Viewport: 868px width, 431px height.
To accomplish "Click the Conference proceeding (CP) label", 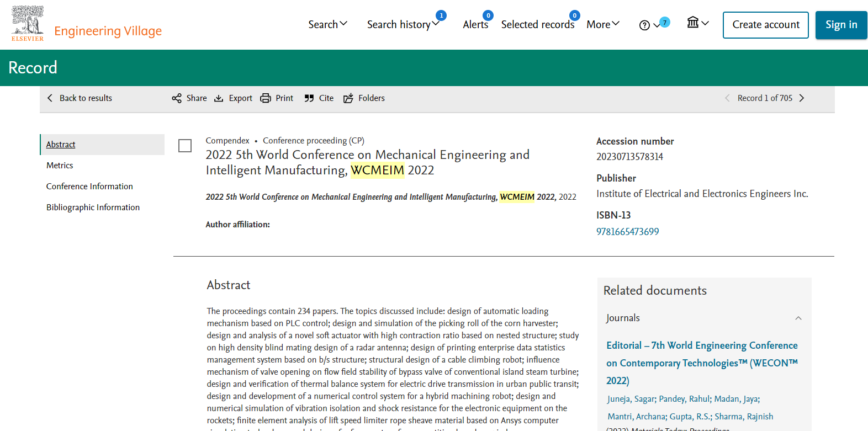I will tap(314, 141).
